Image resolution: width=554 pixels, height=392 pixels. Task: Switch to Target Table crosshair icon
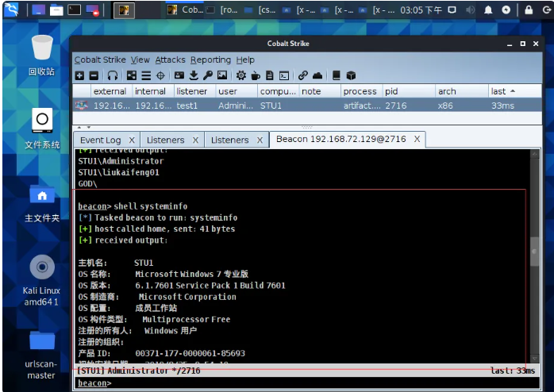click(160, 75)
